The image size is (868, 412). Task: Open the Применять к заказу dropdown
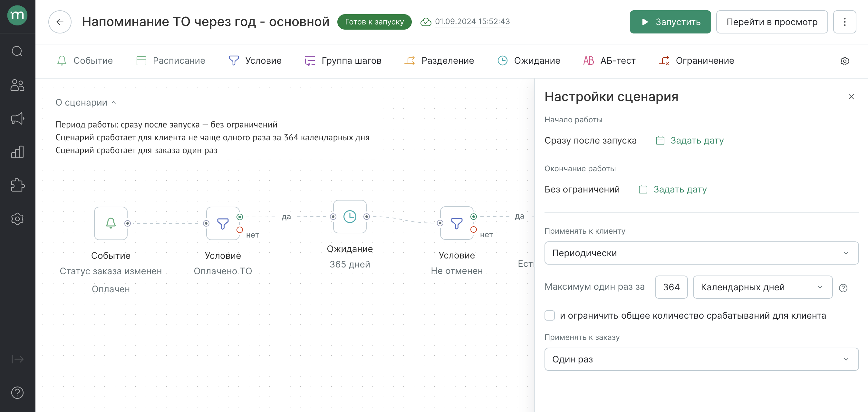(x=701, y=359)
